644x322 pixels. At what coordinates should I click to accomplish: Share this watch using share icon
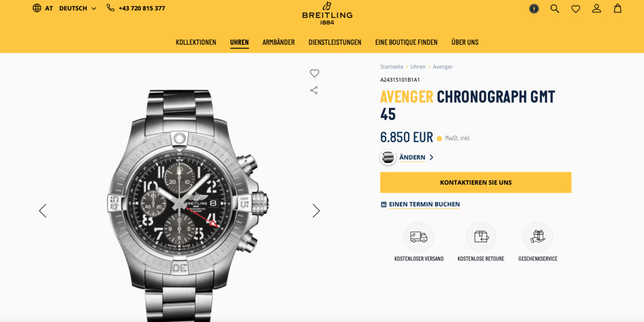pyautogui.click(x=314, y=91)
